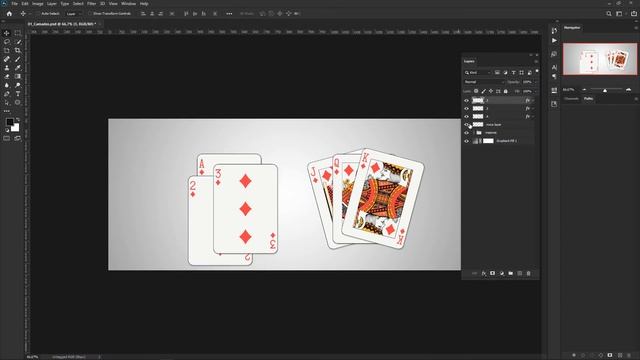Image resolution: width=640 pixels, height=360 pixels.
Task: Open the Normal blend mode dropdown
Action: coord(484,82)
